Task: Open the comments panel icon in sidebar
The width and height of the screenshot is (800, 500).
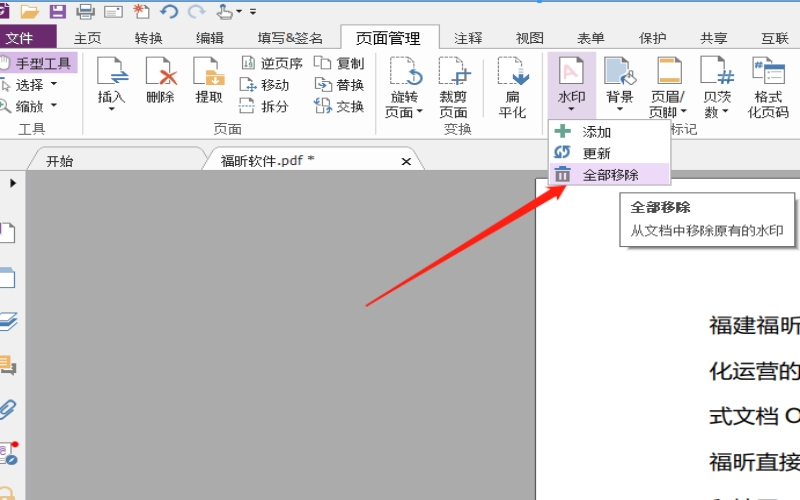Action: pyautogui.click(x=8, y=366)
